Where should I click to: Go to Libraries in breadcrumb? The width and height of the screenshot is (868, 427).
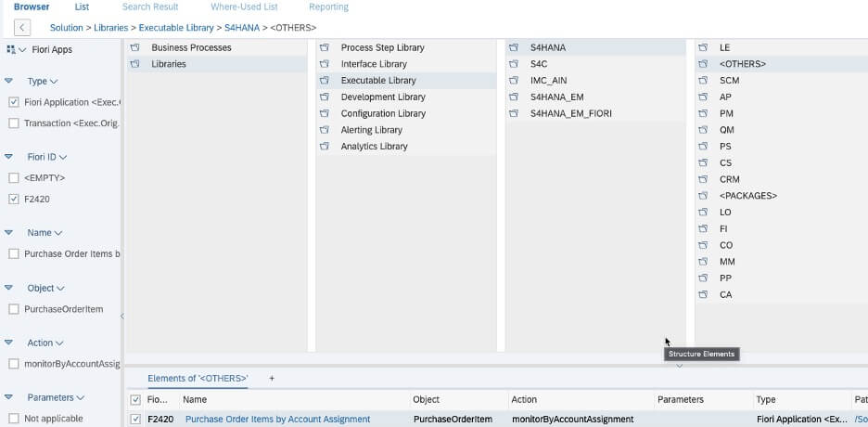click(110, 28)
